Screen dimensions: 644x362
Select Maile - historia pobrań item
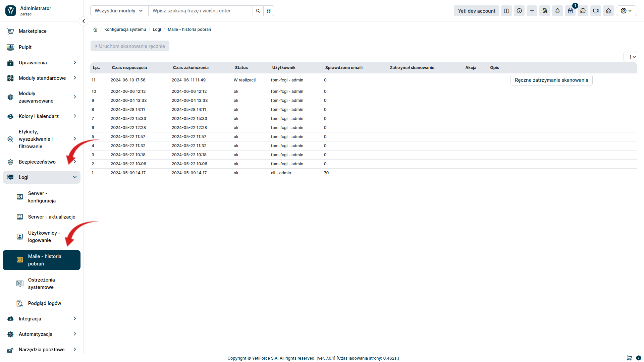(42, 260)
